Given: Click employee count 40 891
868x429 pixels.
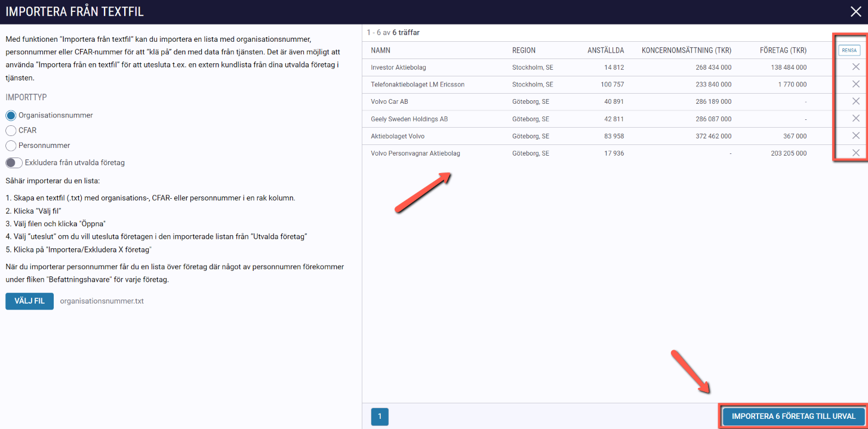Looking at the screenshot, I should 614,101.
